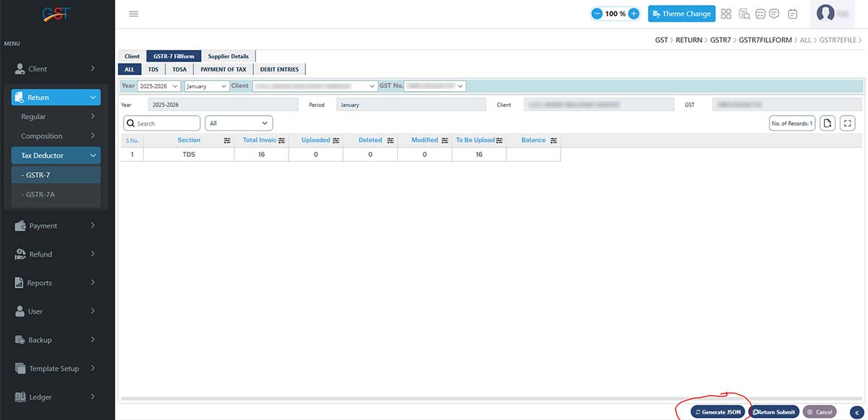Viewport: 868px width, 420px height.
Task: Open the chat message icon in header
Action: point(774,14)
